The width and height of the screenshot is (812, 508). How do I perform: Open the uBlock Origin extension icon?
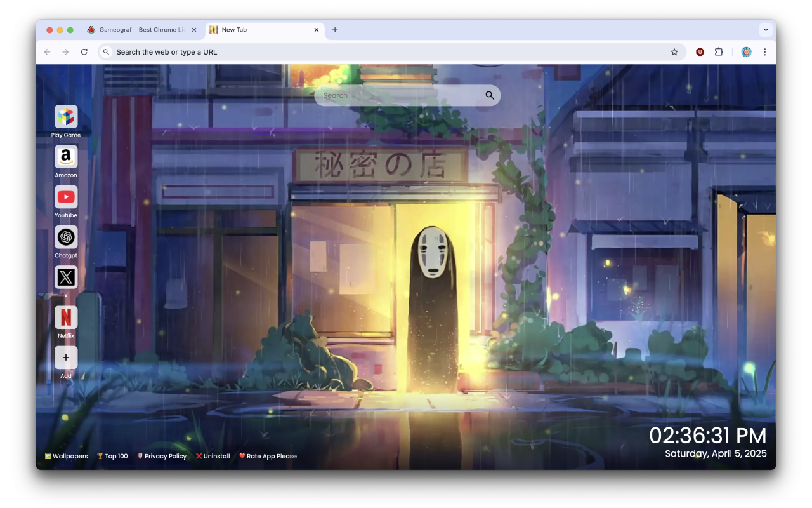click(x=700, y=51)
